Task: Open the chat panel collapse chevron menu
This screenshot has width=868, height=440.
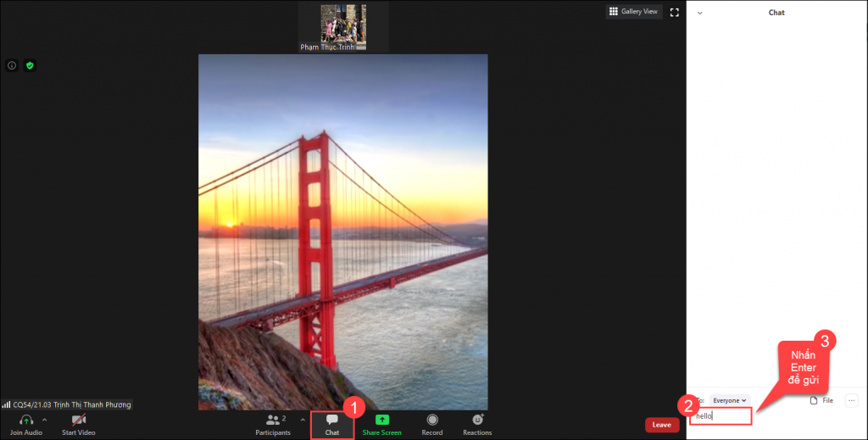Action: 699,13
